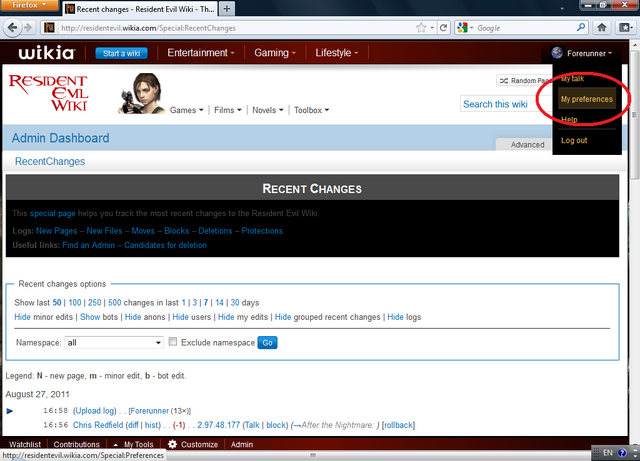Open a new tab with the plus button
640x461 pixels.
coord(227,9)
